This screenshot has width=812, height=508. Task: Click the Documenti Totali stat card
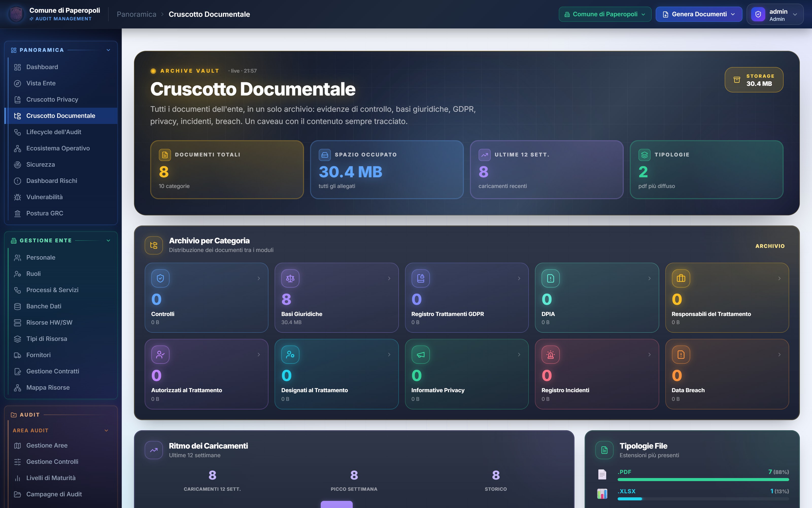[x=227, y=170]
